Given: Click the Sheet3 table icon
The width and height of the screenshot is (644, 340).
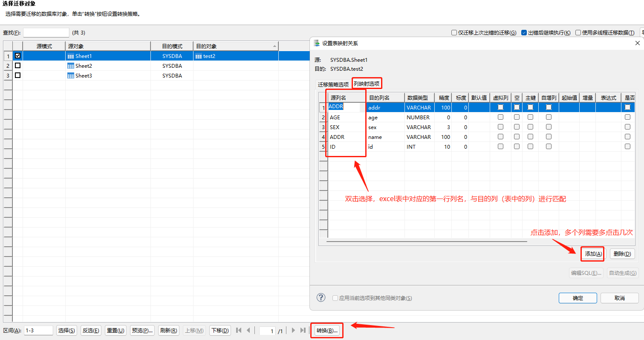Looking at the screenshot, I should pos(71,76).
